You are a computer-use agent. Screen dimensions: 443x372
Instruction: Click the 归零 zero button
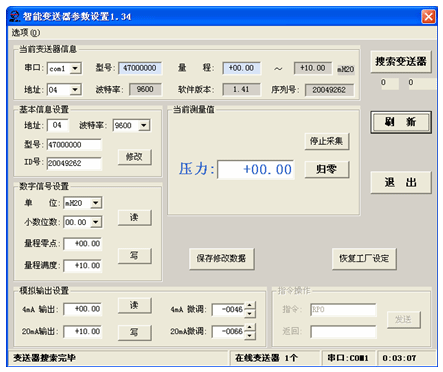point(327,169)
